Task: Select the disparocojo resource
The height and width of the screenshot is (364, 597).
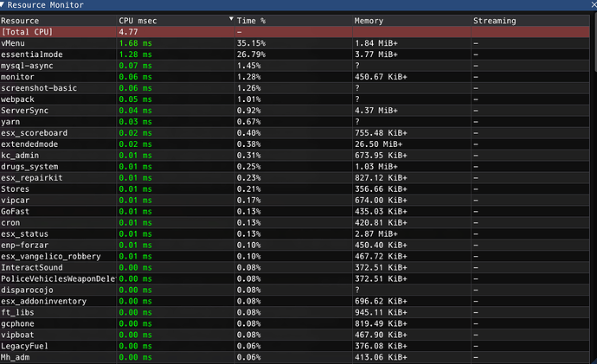Action: [27, 291]
